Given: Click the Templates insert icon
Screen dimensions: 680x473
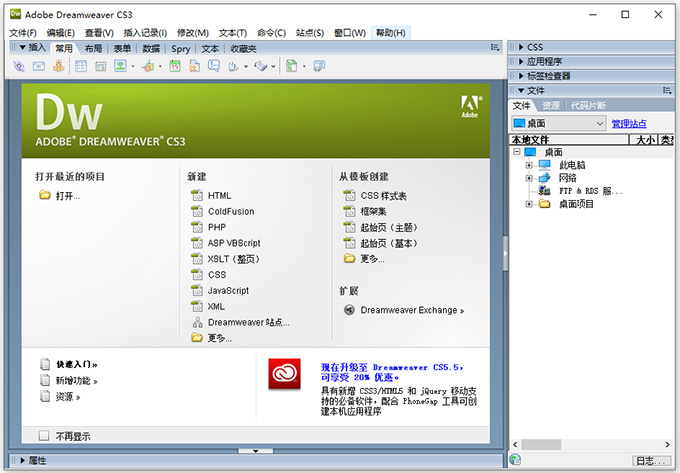Looking at the screenshot, I should 292,66.
